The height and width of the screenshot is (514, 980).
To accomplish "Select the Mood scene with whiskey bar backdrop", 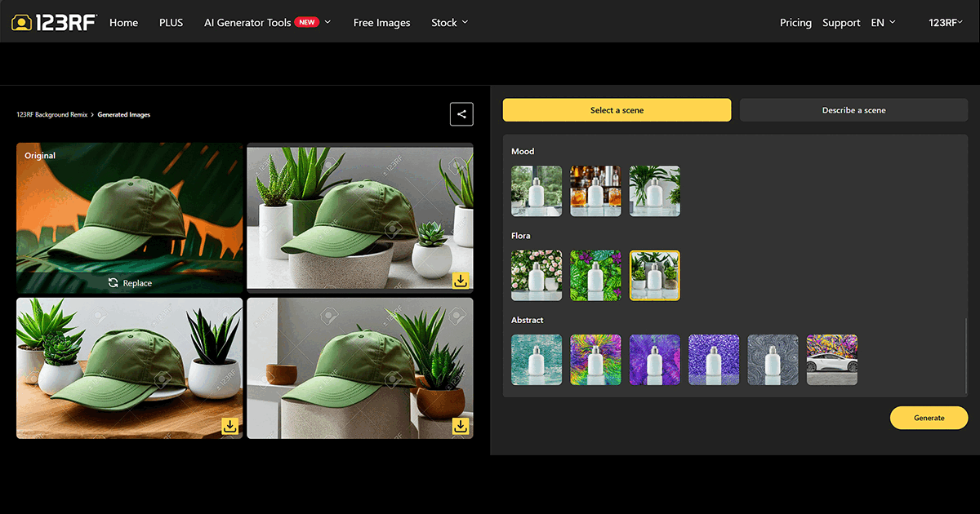I will point(595,191).
